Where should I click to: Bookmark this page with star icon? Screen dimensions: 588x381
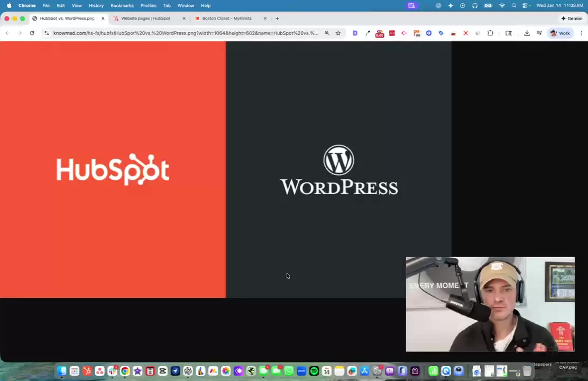pos(338,33)
